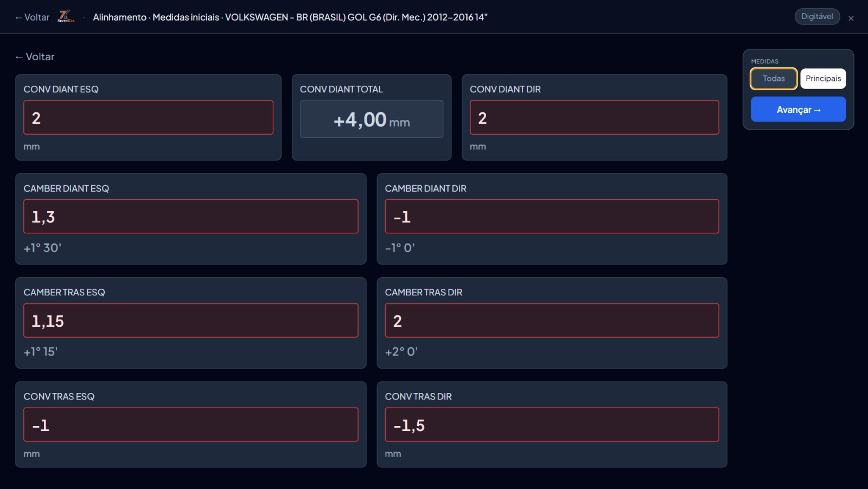Image resolution: width=868 pixels, height=489 pixels.
Task: Edit the Conv Diant Esq field
Action: point(148,118)
